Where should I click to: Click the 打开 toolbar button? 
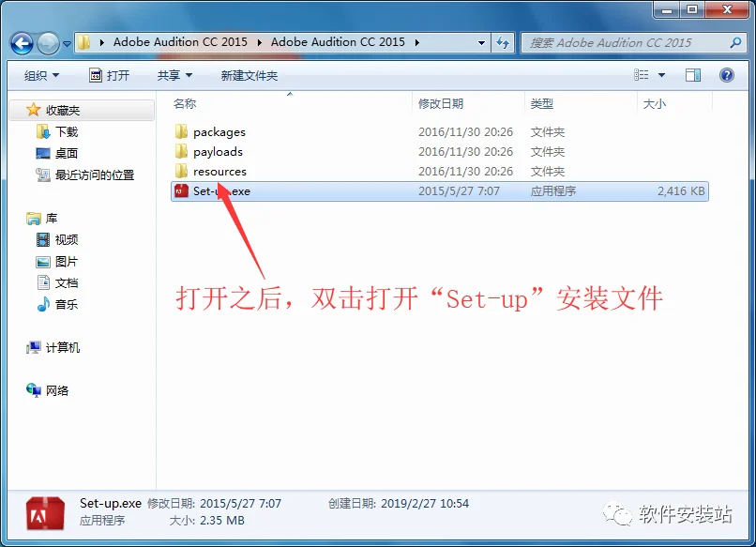110,76
